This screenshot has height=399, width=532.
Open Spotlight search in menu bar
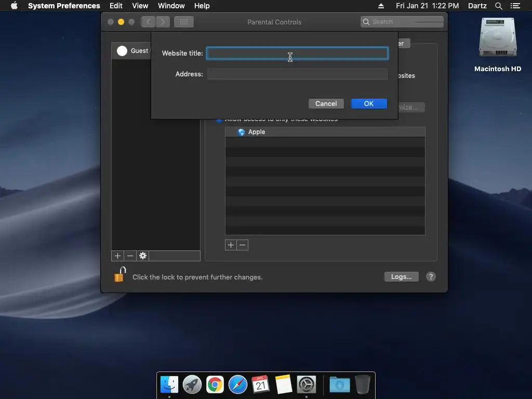tap(498, 6)
